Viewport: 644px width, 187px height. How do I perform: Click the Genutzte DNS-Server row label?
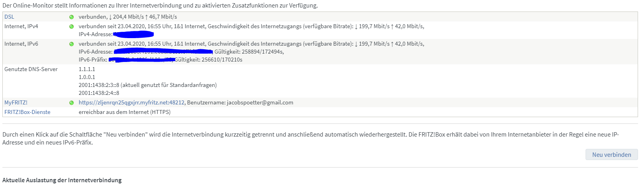tap(31, 69)
